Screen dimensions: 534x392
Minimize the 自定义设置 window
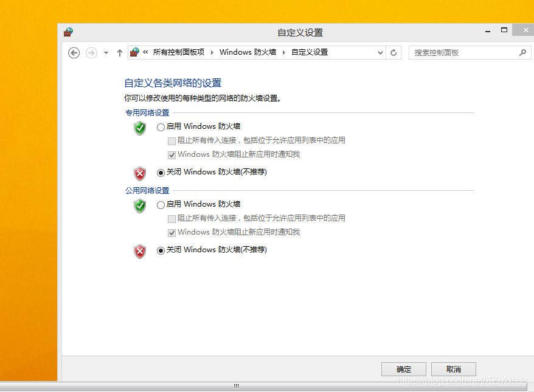488,31
